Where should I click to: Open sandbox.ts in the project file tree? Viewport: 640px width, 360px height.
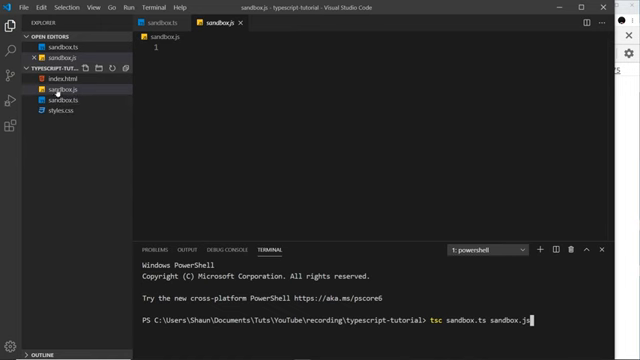click(77, 100)
